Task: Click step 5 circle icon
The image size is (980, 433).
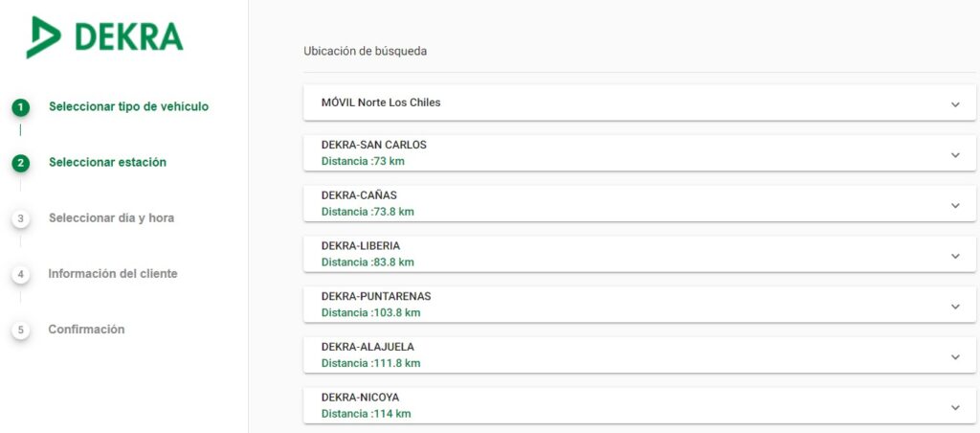Action: click(21, 330)
